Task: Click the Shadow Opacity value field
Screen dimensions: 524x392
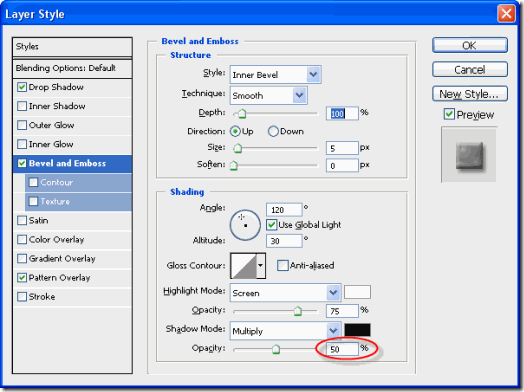Action: point(342,349)
